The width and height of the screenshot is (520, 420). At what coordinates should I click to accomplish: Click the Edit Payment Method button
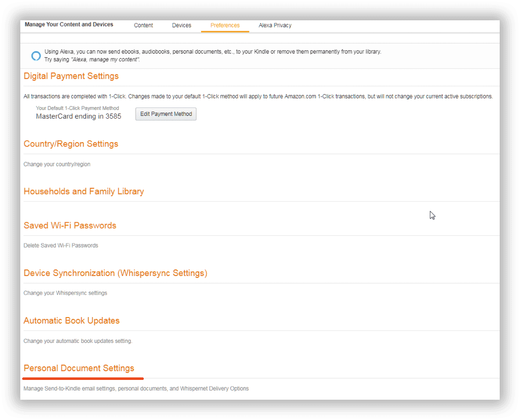tap(166, 114)
